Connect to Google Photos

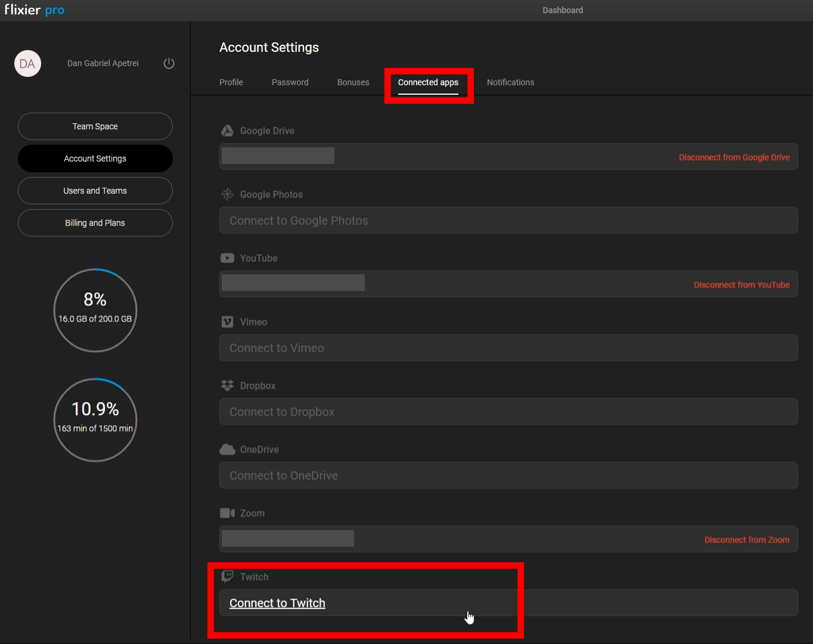tap(508, 221)
